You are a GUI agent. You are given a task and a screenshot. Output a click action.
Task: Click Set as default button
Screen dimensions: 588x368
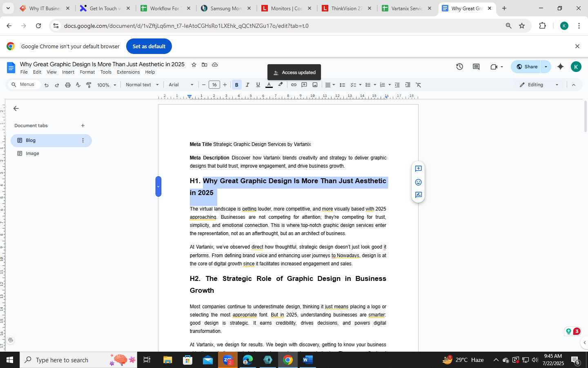tap(149, 46)
